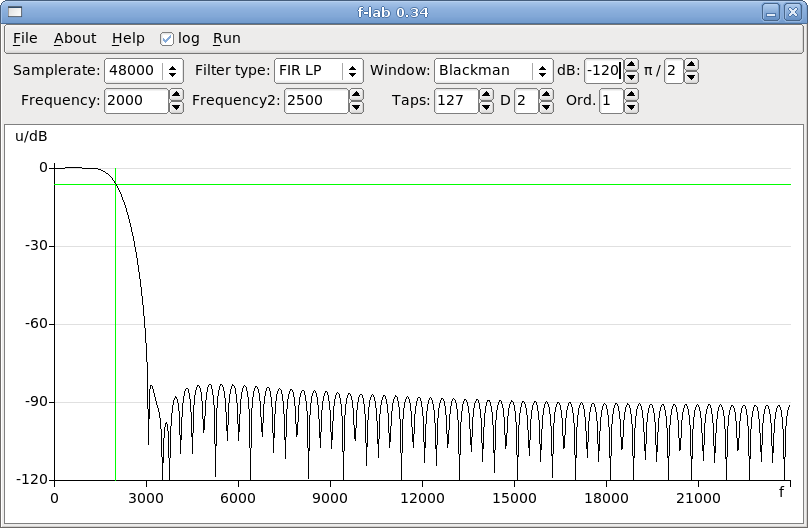Screen dimensions: 808x528
Task: Click the D input field
Action: pyautogui.click(x=526, y=100)
